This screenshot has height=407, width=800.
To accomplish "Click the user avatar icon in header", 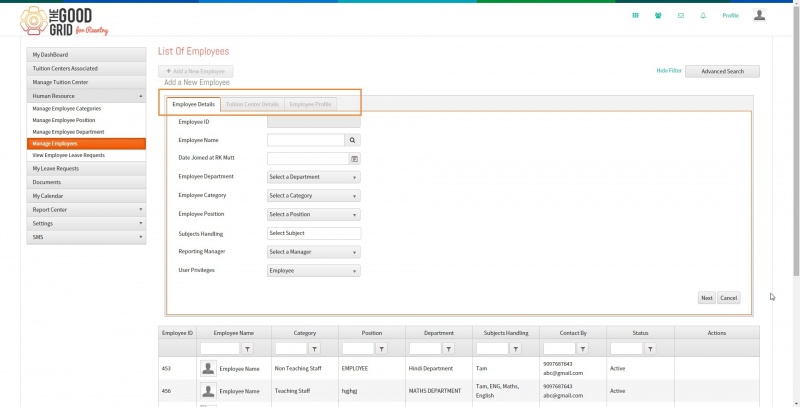I will pos(759,15).
